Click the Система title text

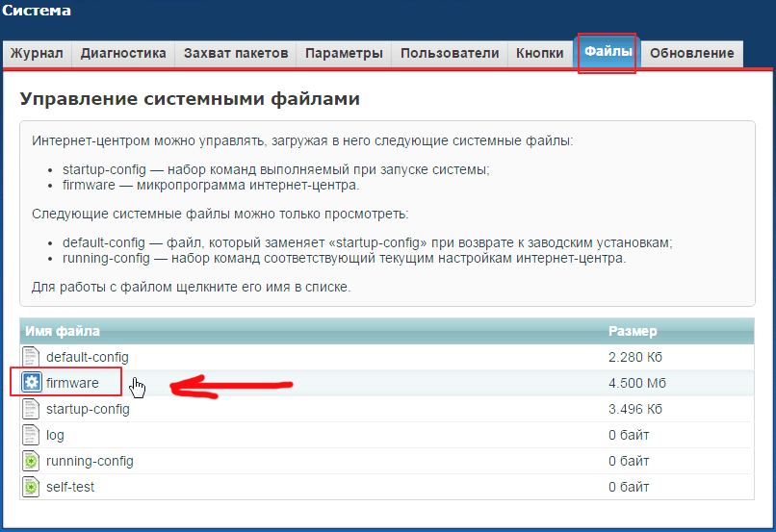pos(36,10)
